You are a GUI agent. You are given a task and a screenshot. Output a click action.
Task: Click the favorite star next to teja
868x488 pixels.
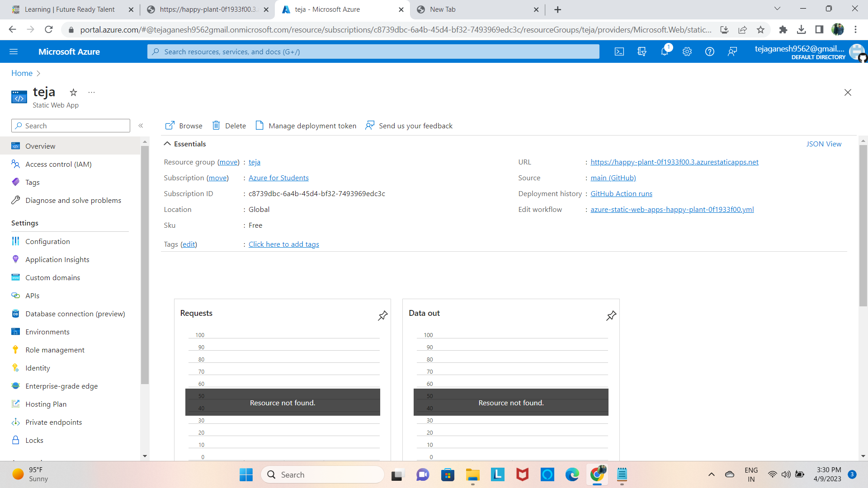point(73,93)
